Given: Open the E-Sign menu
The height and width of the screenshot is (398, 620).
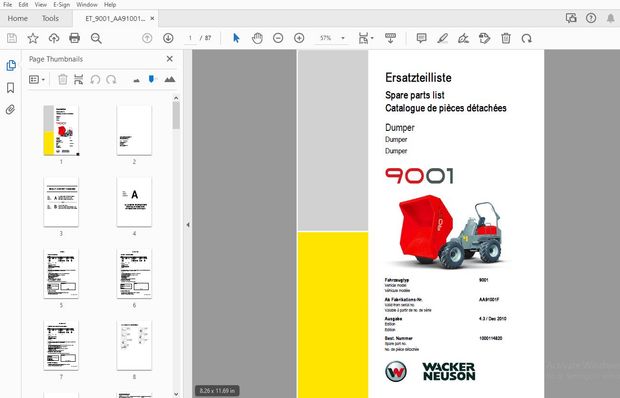Looking at the screenshot, I should [x=61, y=5].
